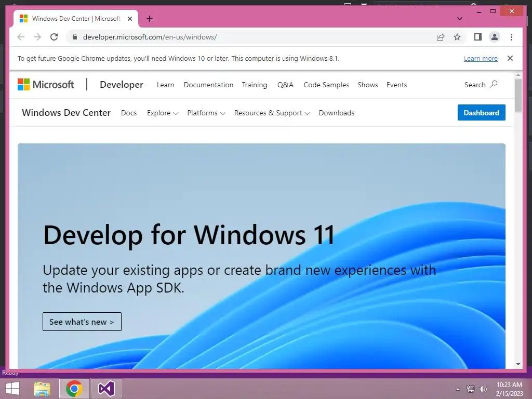Open the Training page

(255, 85)
